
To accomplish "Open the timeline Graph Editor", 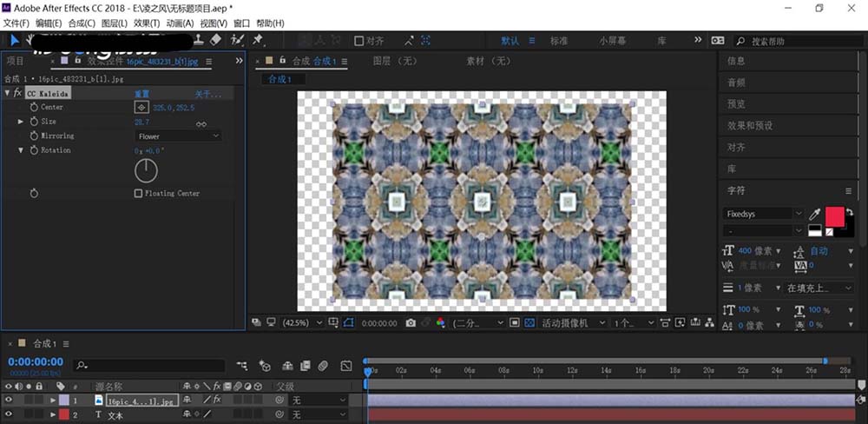I will click(346, 366).
